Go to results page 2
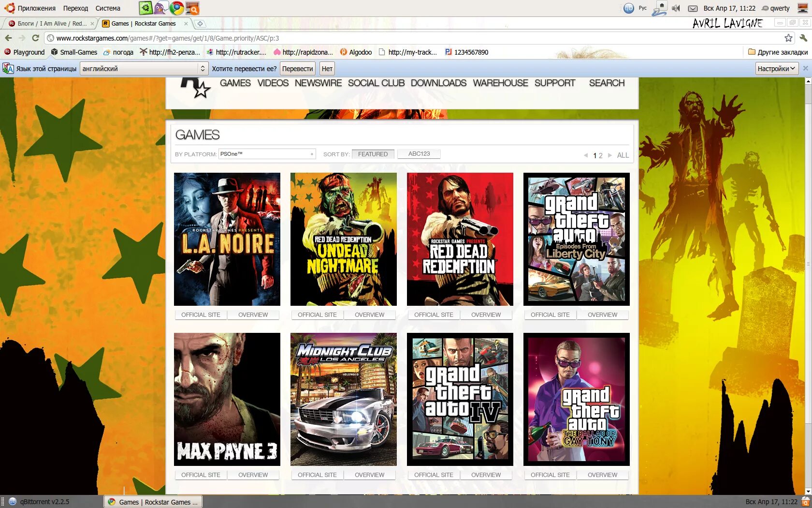The width and height of the screenshot is (812, 508). 601,156
